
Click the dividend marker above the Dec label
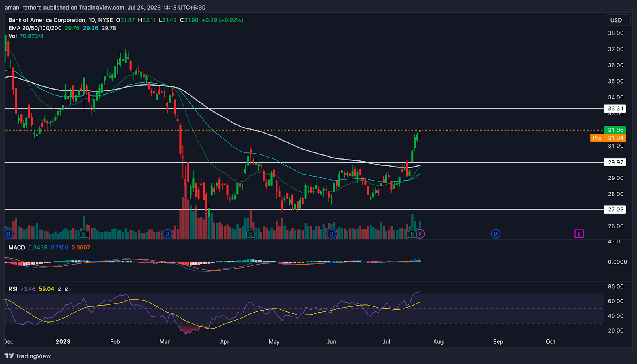coord(8,234)
